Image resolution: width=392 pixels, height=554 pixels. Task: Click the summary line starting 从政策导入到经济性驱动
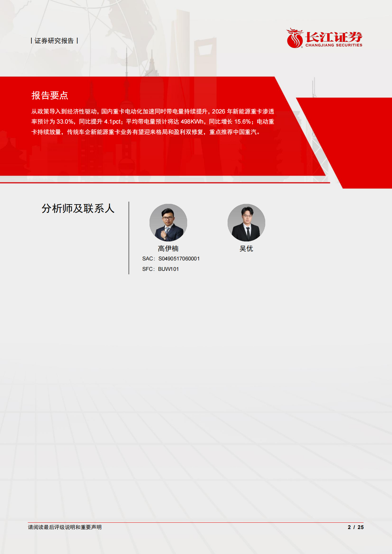(153, 112)
